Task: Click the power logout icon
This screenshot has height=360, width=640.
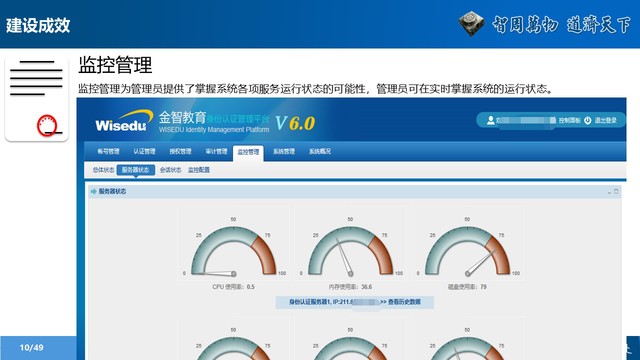Action: click(x=588, y=120)
